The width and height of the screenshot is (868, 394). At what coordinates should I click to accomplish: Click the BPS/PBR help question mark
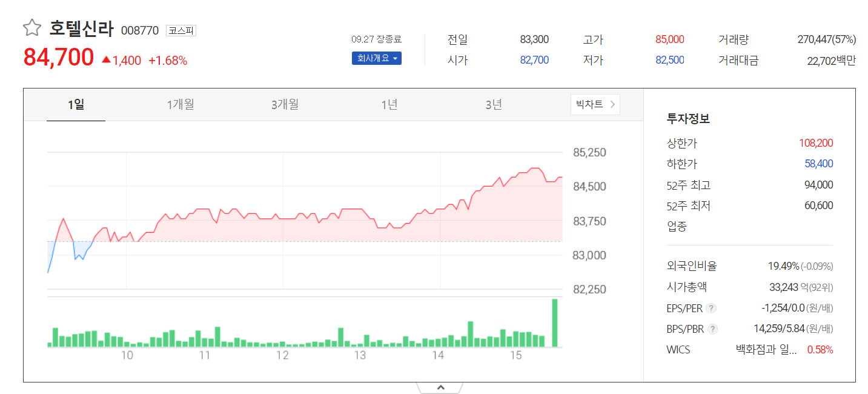pyautogui.click(x=713, y=329)
